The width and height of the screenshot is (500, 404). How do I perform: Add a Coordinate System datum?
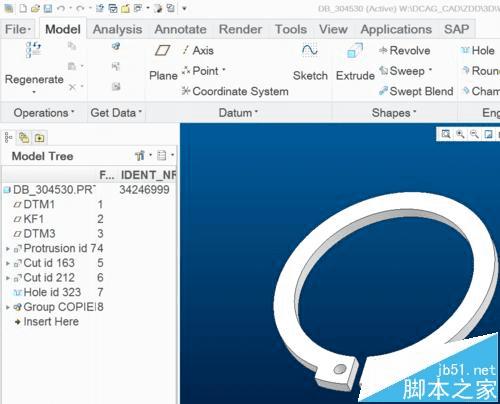pyautogui.click(x=235, y=91)
